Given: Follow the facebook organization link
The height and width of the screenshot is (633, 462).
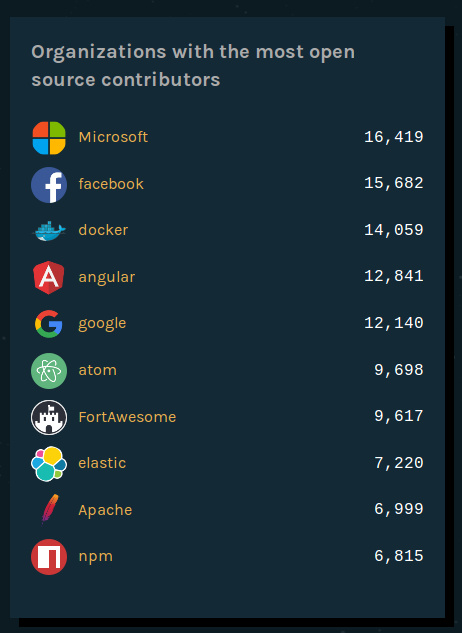Looking at the screenshot, I should (x=111, y=184).
